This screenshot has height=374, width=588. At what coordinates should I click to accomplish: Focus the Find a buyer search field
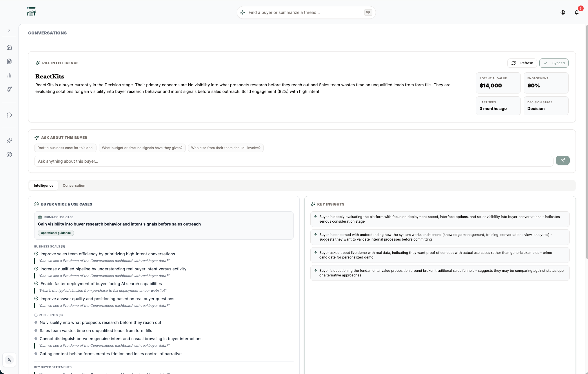[x=306, y=12]
